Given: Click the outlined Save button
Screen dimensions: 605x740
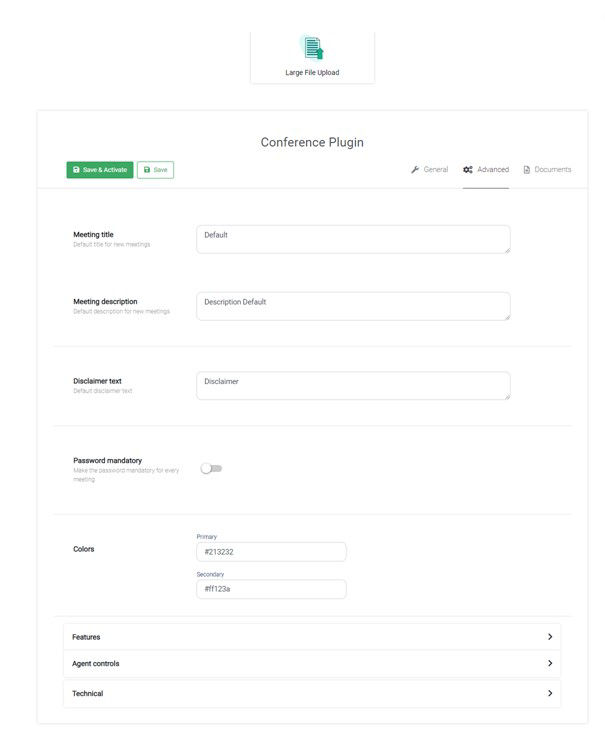Looking at the screenshot, I should tap(155, 170).
